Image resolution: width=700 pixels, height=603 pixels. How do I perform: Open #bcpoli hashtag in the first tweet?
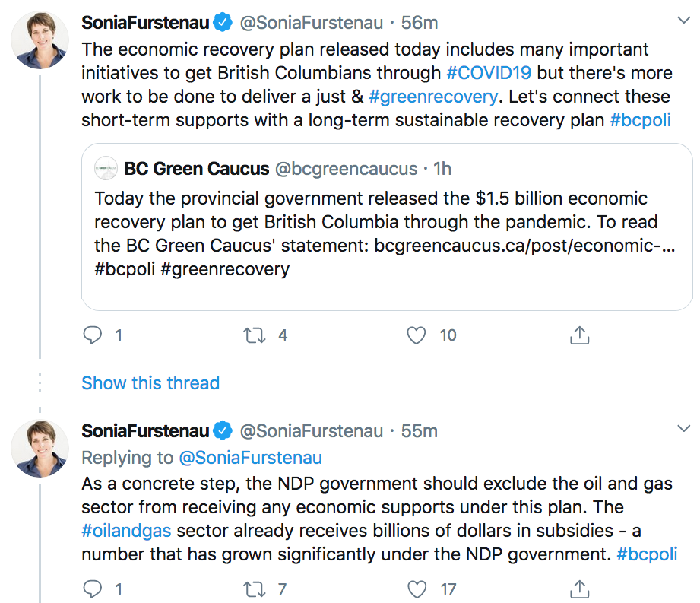(x=640, y=120)
